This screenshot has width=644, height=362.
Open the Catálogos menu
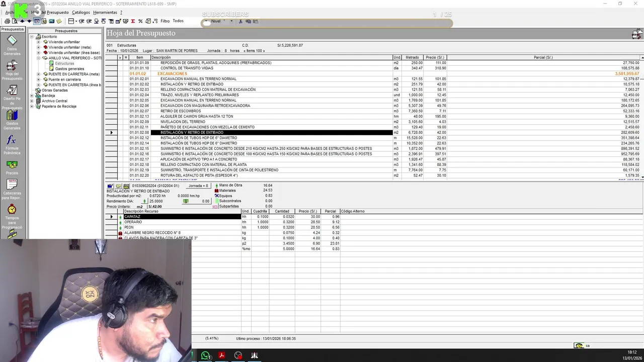pyautogui.click(x=81, y=12)
